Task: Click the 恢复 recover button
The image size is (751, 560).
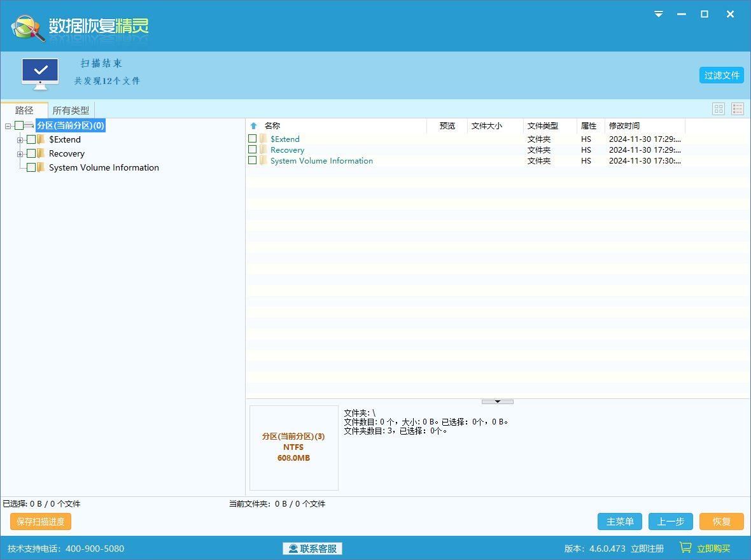Action: 721,521
